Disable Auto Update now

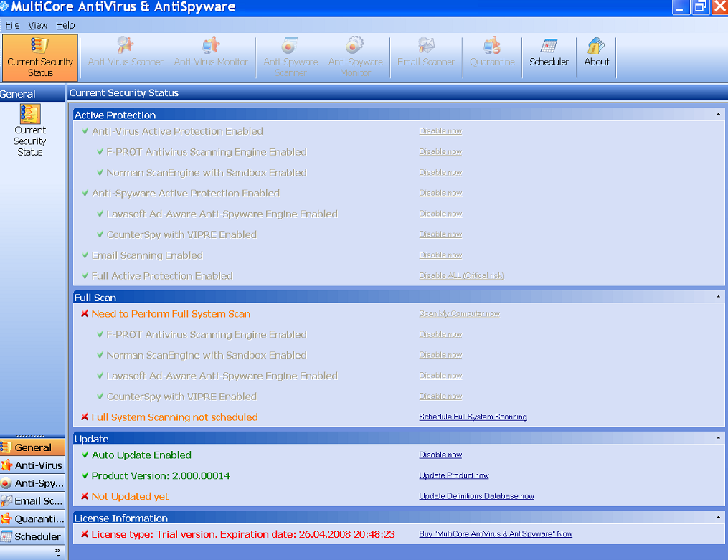point(440,455)
